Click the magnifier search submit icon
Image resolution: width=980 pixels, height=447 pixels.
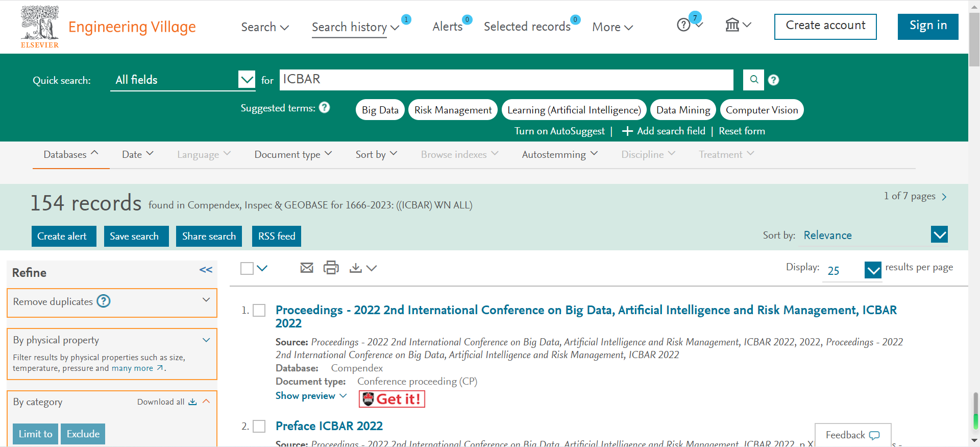(x=753, y=80)
